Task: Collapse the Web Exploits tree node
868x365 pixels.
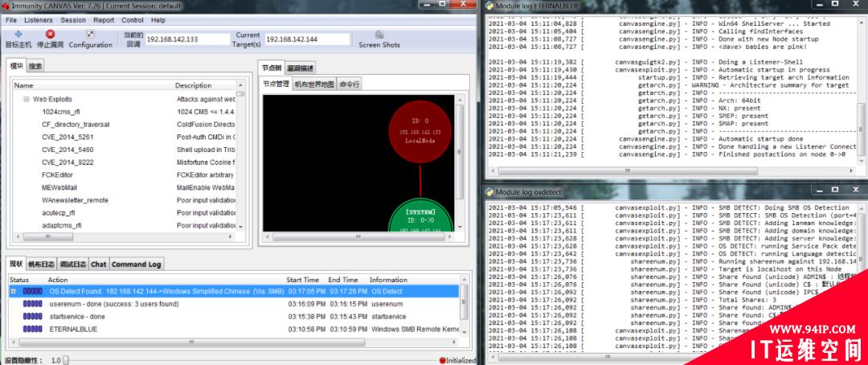Action: (x=26, y=99)
